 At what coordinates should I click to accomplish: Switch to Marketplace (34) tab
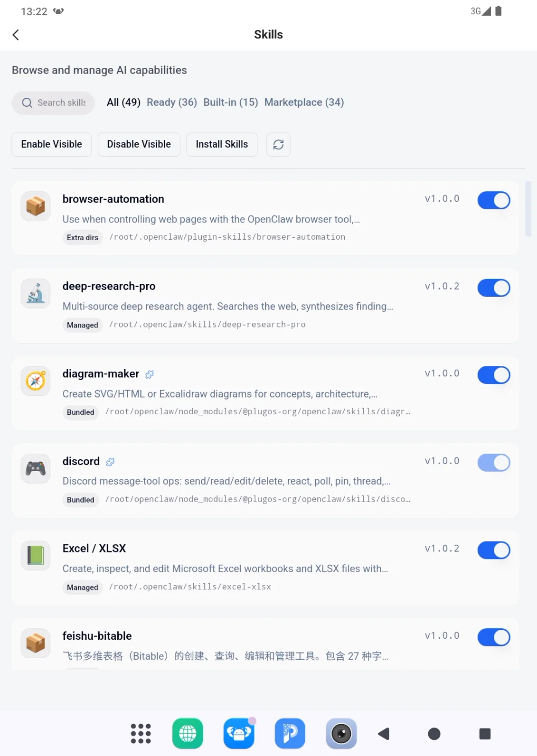[304, 103]
